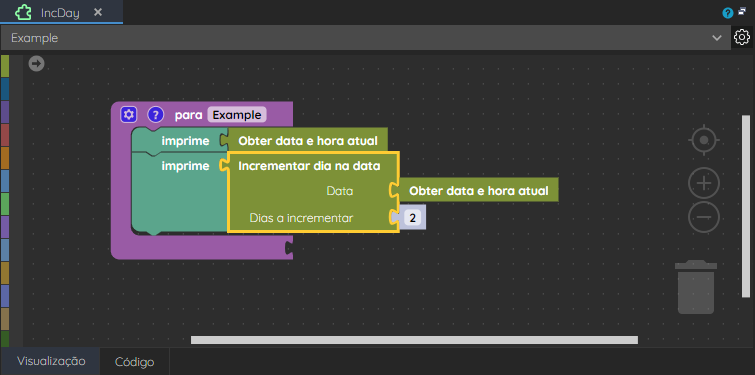This screenshot has height=375, width=755.
Task: Close the IncDay tab
Action: [98, 12]
